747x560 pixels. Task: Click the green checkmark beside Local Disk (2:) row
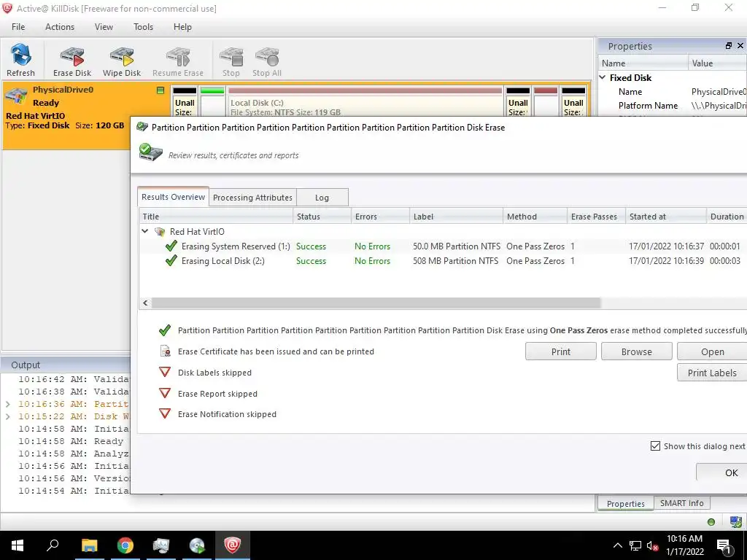[171, 261]
